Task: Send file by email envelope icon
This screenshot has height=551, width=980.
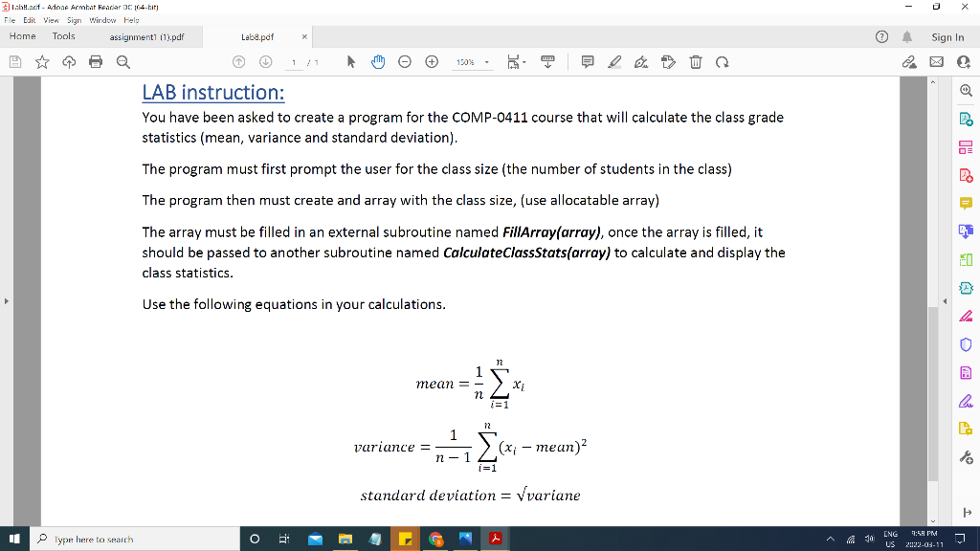Action: tap(936, 62)
